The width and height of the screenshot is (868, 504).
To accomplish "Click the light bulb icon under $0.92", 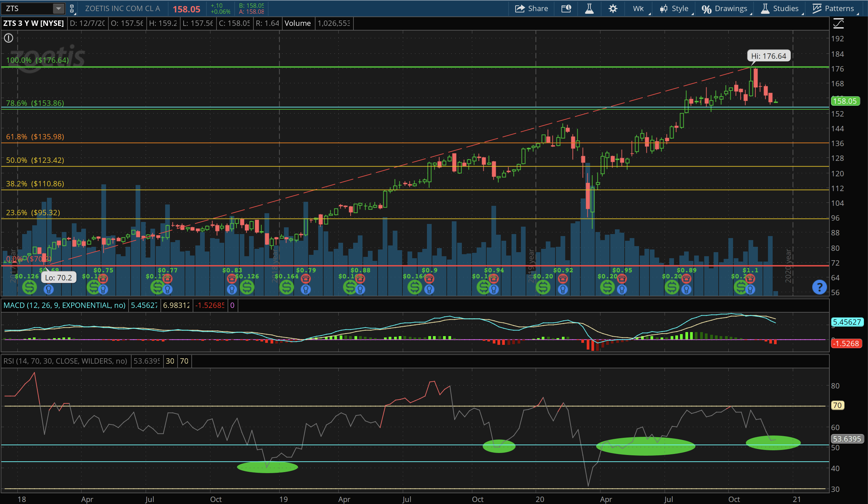I will click(563, 289).
